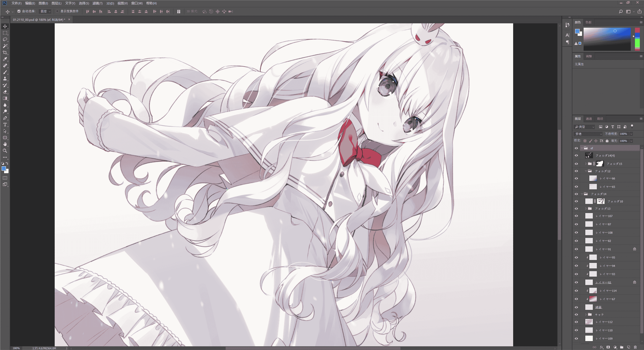Select the Magic Wand tool
Image resolution: width=644 pixels, height=350 pixels.
5,46
